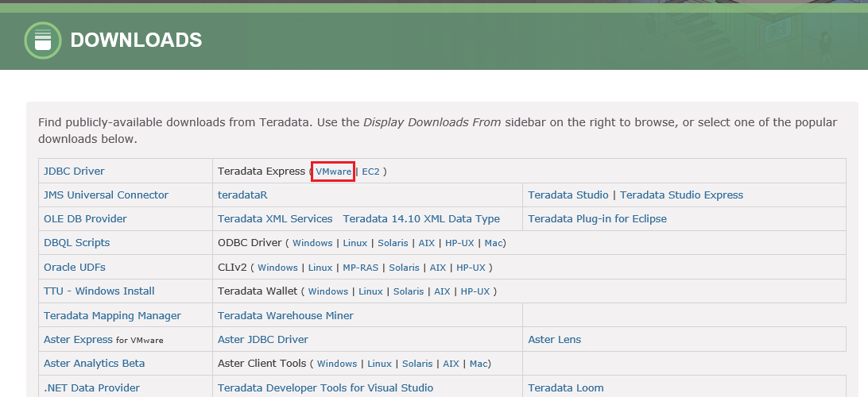Open the JMS Universal Connector link
Screen dimensions: 868x397
[x=107, y=195]
